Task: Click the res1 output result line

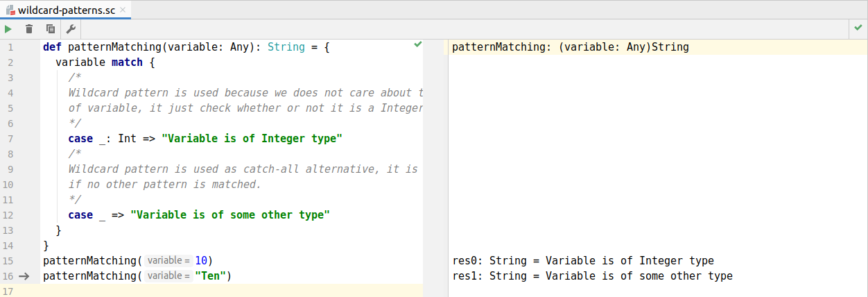Action: pyautogui.click(x=591, y=276)
